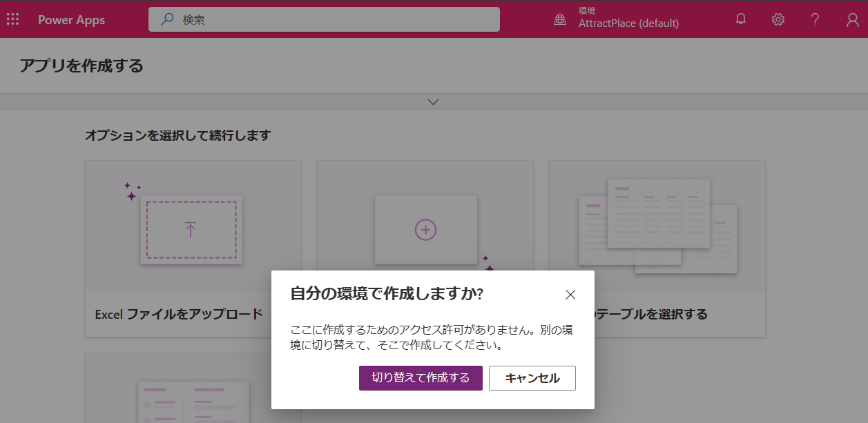The height and width of the screenshot is (423, 868).
Task: Click the 切り替えて作成する button
Action: click(421, 378)
